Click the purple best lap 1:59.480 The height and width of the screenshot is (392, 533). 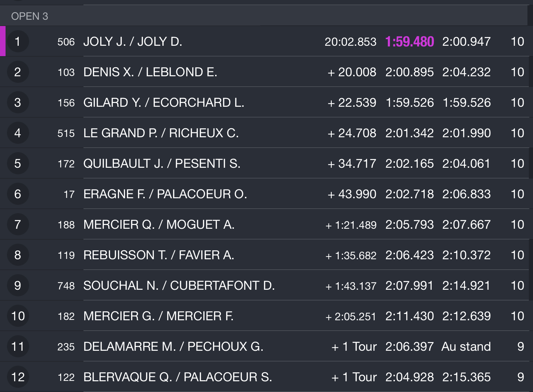tap(409, 42)
